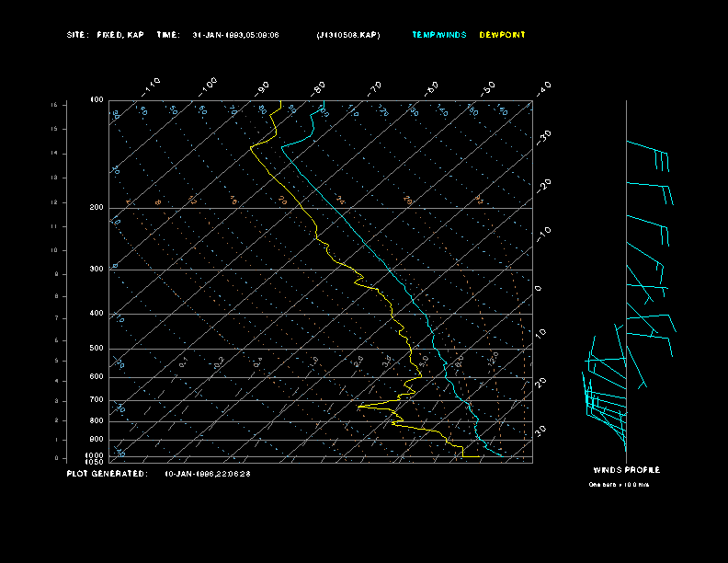Click the -60 isotherm label
Image resolution: width=728 pixels, height=563 pixels.
click(432, 89)
